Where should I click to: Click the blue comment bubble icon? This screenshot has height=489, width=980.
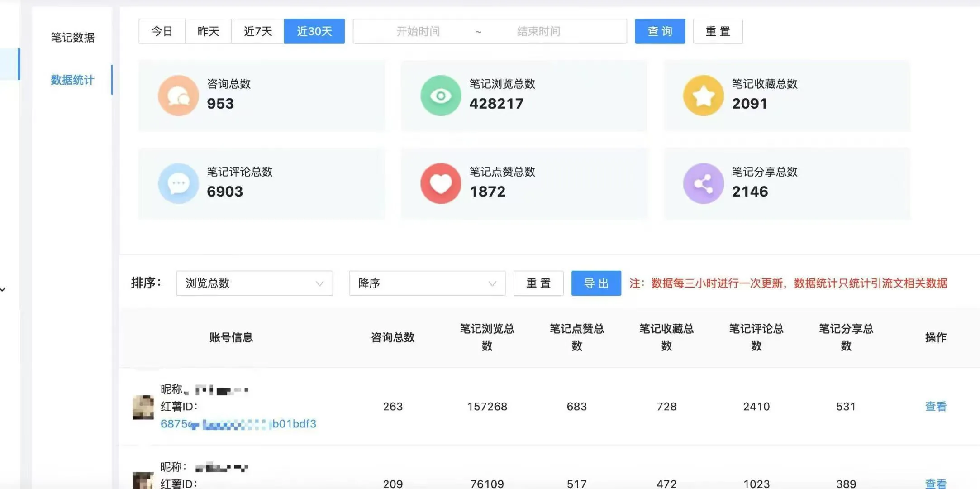[178, 183]
